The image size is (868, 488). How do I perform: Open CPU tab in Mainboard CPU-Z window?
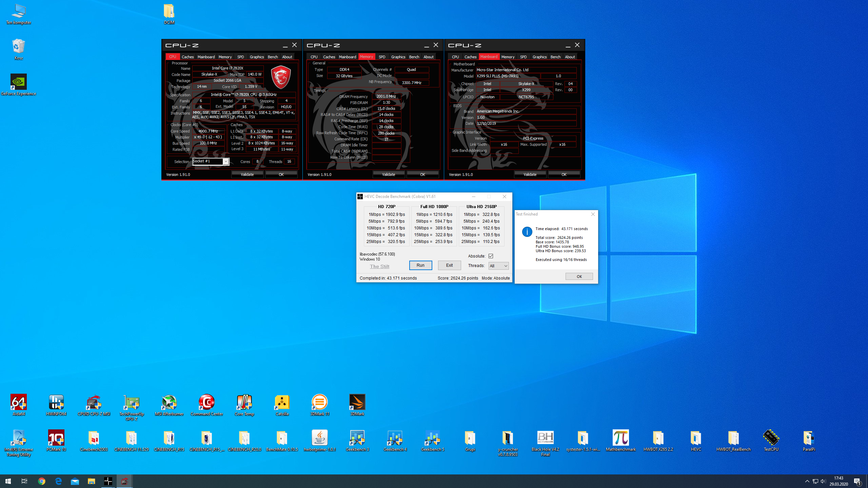pos(455,57)
